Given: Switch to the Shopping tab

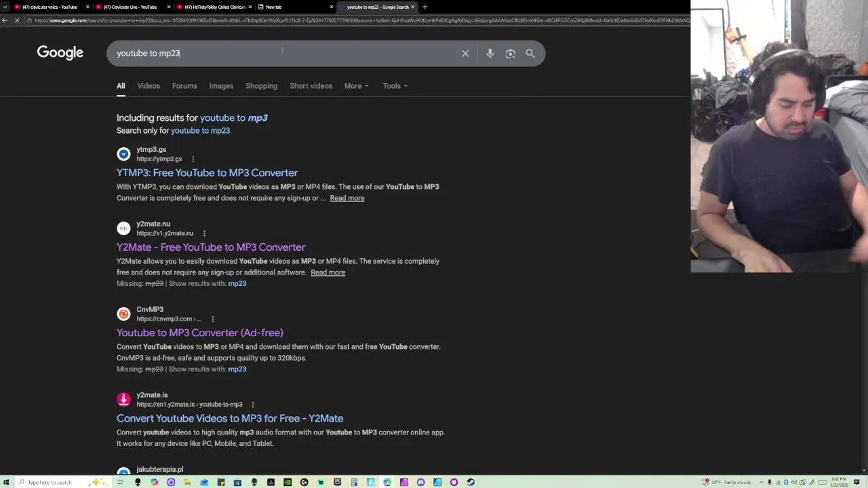Looking at the screenshot, I should (x=261, y=86).
